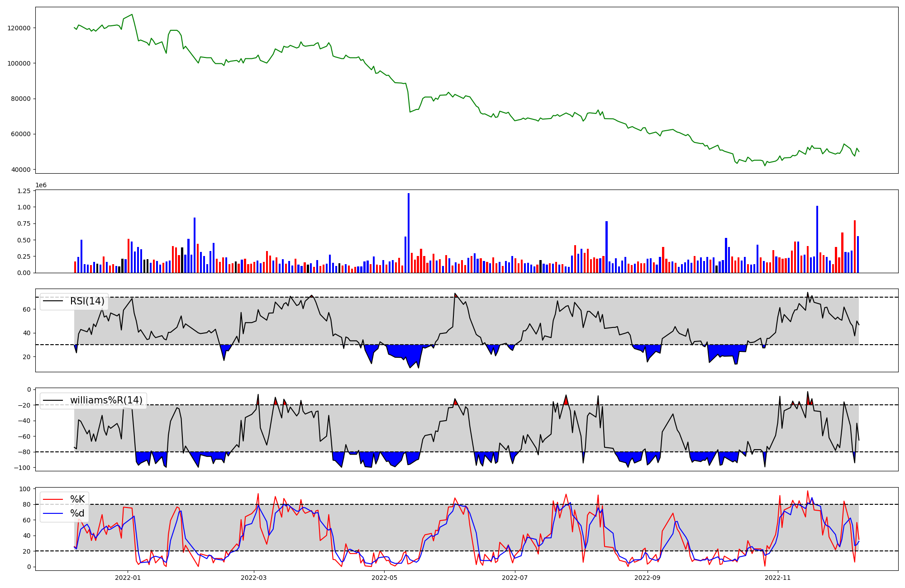Click the 1.25 volume axis tick label

point(24,191)
